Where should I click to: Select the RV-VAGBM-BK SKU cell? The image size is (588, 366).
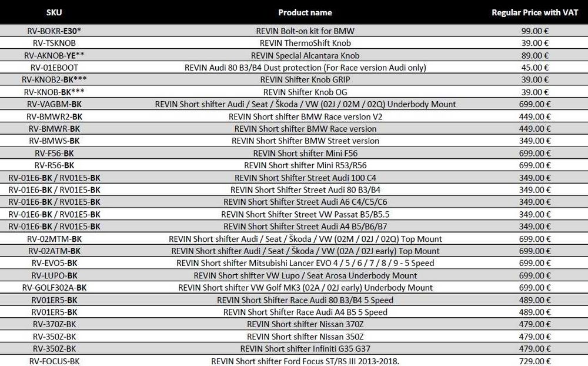click(x=54, y=104)
